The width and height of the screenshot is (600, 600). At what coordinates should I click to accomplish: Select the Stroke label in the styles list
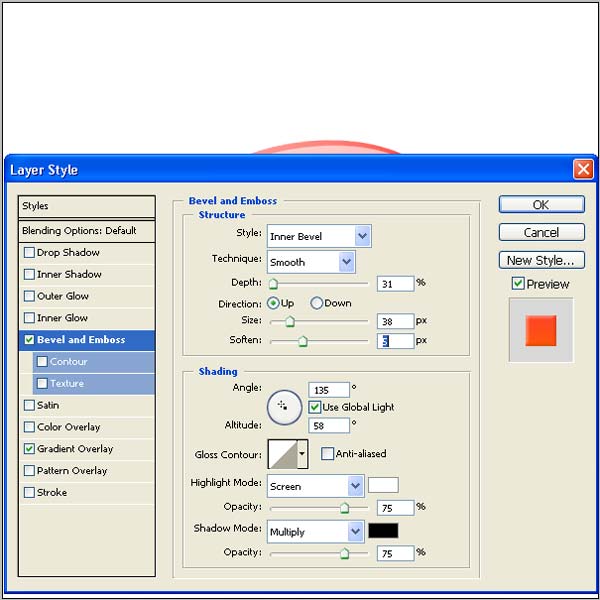[x=52, y=492]
